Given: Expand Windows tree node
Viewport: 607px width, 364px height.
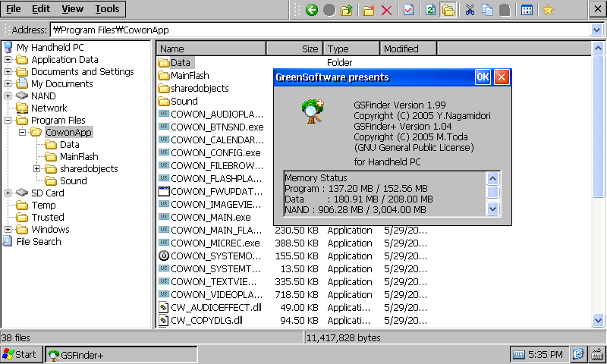Looking at the screenshot, I should pos(8,229).
